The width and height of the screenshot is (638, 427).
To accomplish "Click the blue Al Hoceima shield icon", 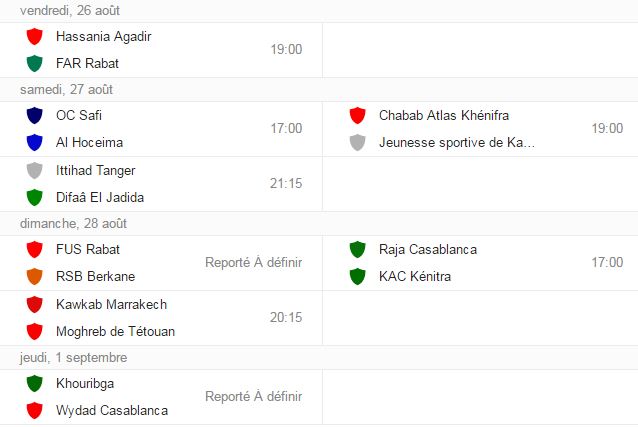I will pyautogui.click(x=35, y=142).
